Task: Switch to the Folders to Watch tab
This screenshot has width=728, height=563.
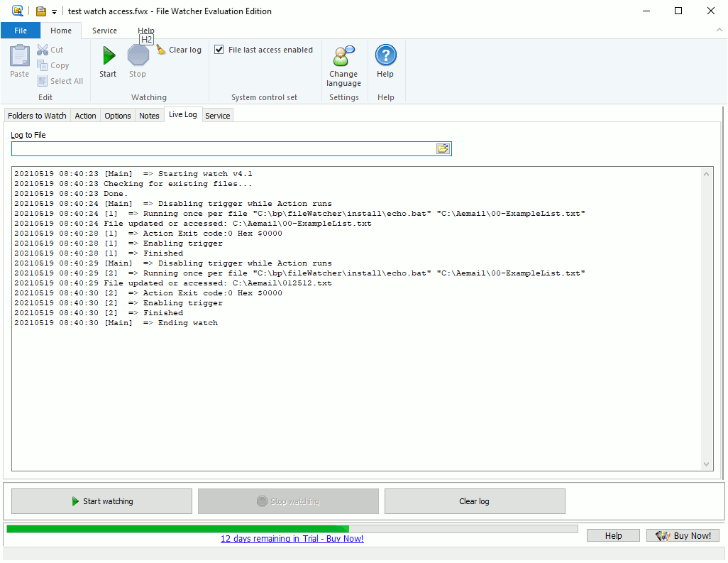Action: 37,116
